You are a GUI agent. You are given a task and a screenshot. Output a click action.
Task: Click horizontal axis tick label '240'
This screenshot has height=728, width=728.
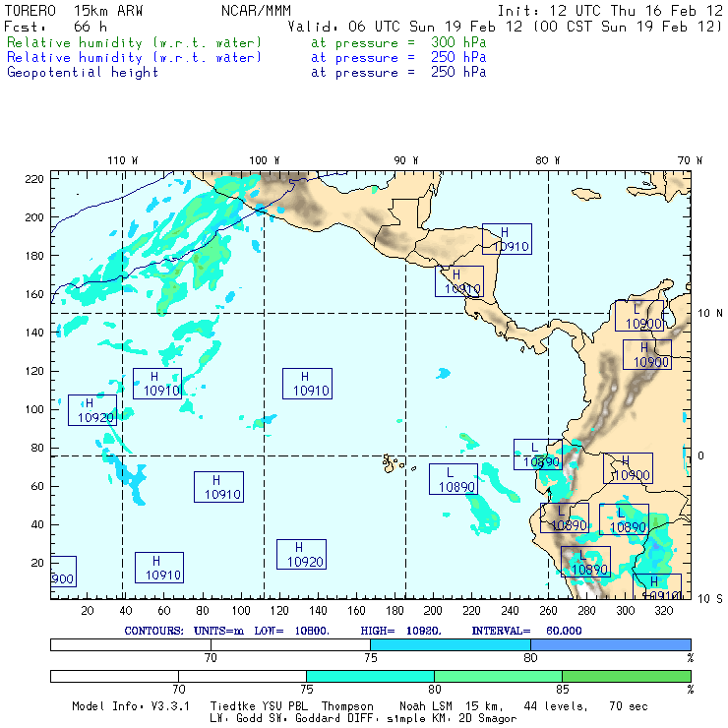[510, 611]
